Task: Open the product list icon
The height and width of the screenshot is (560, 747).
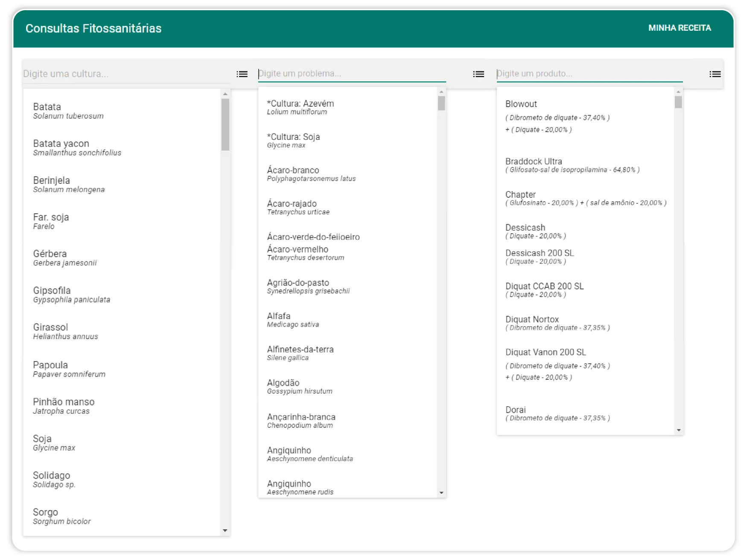Action: 715,74
